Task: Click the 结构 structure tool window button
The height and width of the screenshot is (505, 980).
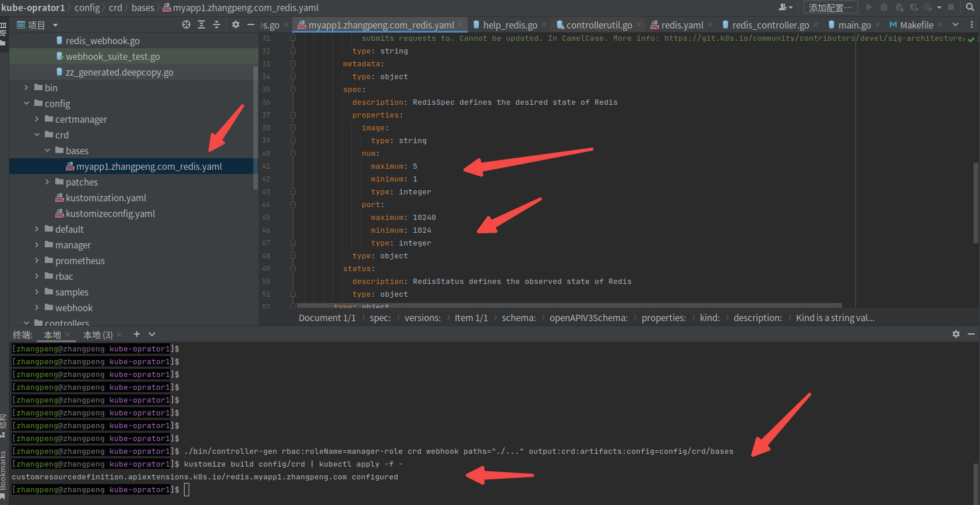Action: point(3,425)
